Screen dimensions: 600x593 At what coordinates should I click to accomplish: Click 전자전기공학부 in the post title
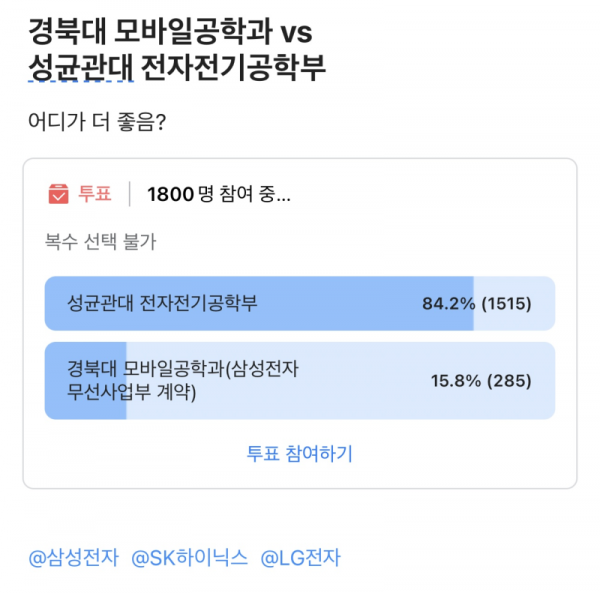[232, 69]
